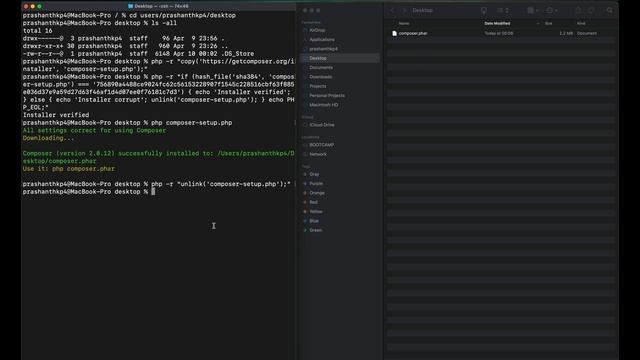The height and width of the screenshot is (360, 640).
Task: Open Finder view options switcher
Action: point(503,11)
